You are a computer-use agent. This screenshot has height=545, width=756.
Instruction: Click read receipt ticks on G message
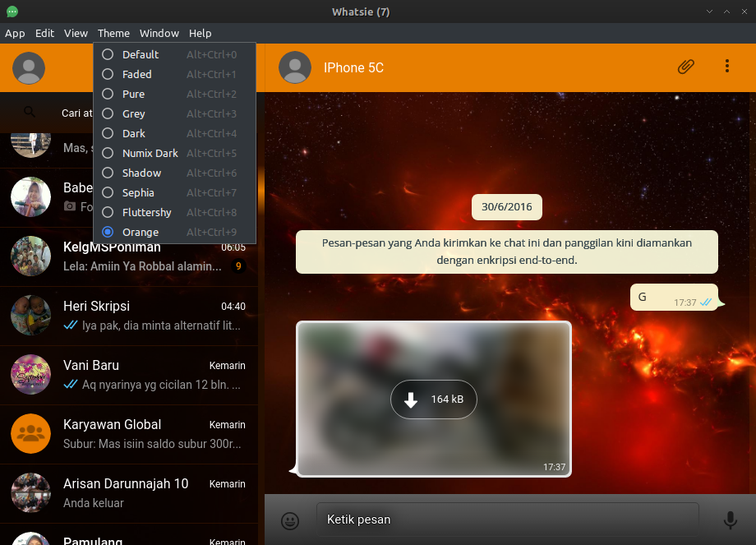tap(706, 303)
